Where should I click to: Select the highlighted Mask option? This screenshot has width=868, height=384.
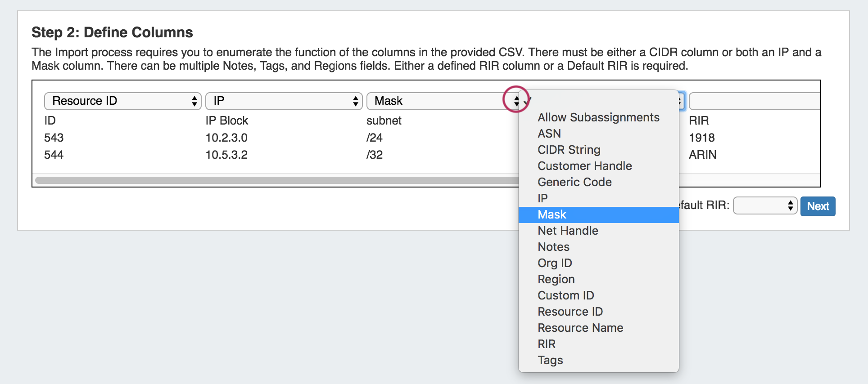552,214
